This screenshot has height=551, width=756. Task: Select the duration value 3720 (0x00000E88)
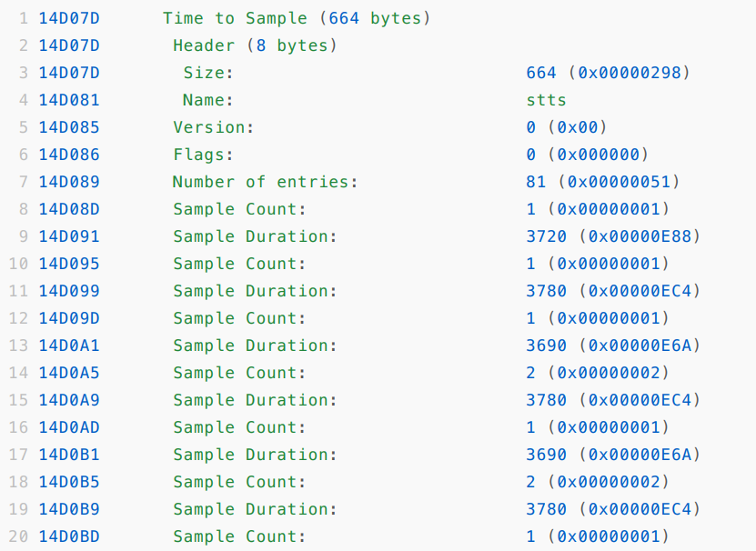pyautogui.click(x=612, y=236)
